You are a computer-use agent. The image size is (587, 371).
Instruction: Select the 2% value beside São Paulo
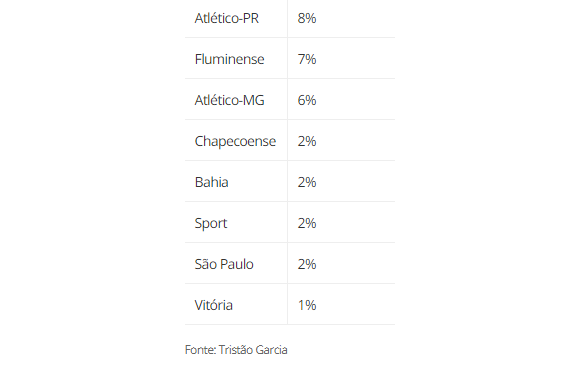(x=307, y=264)
